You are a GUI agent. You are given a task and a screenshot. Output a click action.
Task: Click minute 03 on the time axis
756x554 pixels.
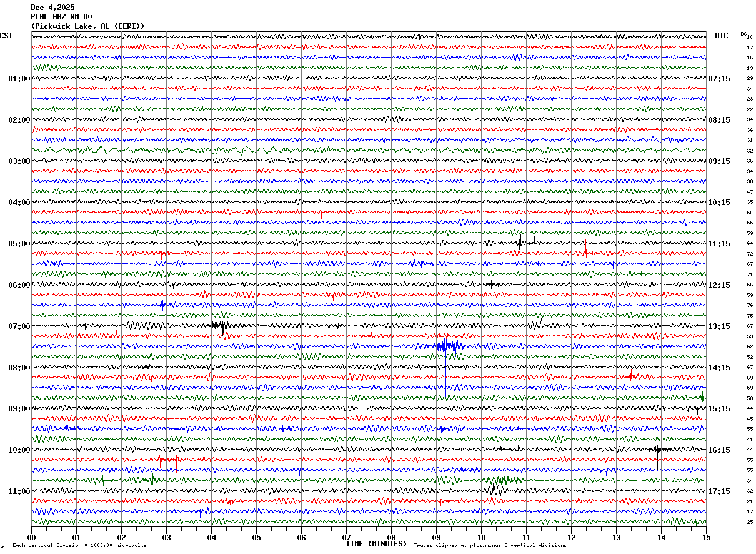(166, 537)
